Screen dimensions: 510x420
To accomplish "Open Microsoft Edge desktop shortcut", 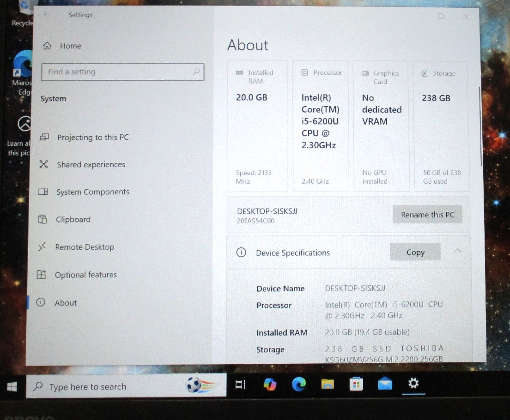I will [22, 73].
